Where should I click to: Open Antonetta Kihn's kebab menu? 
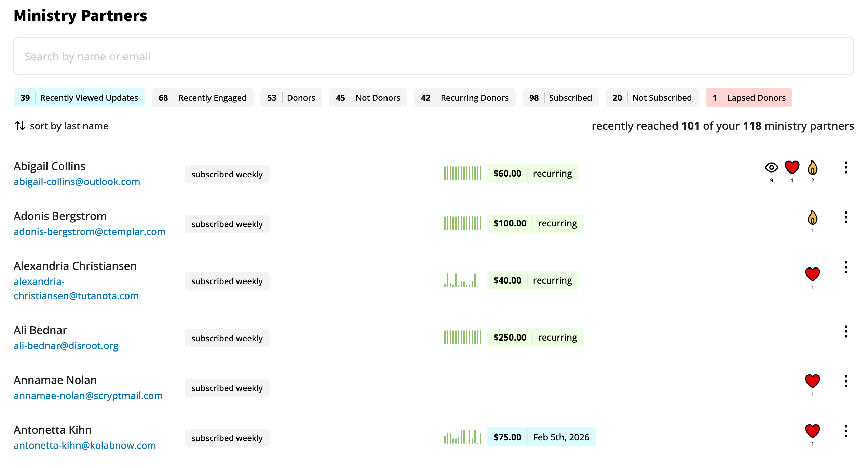pyautogui.click(x=846, y=431)
